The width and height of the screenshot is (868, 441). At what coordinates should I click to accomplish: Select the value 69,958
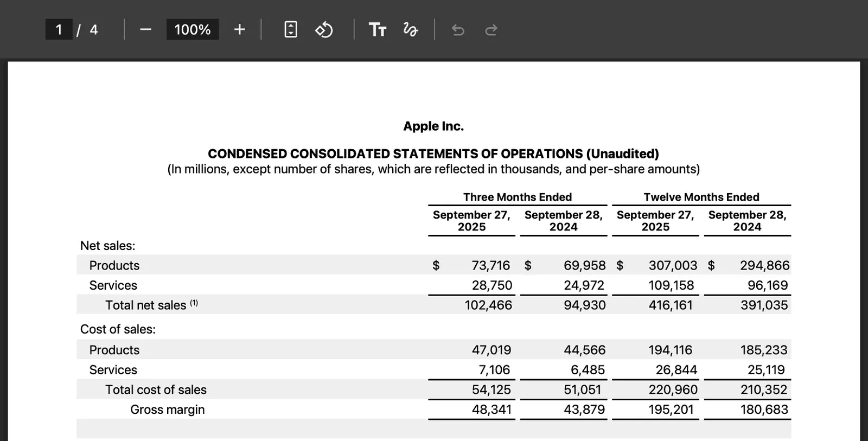[585, 265]
